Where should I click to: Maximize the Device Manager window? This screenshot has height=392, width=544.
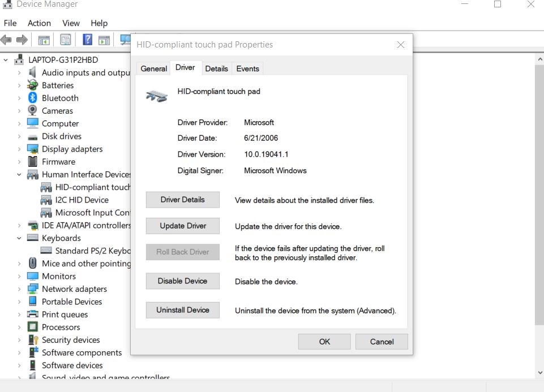click(498, 4)
